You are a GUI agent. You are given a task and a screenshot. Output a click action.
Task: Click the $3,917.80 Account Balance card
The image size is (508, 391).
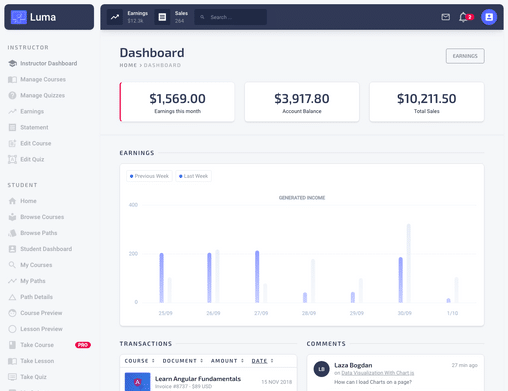click(x=302, y=102)
